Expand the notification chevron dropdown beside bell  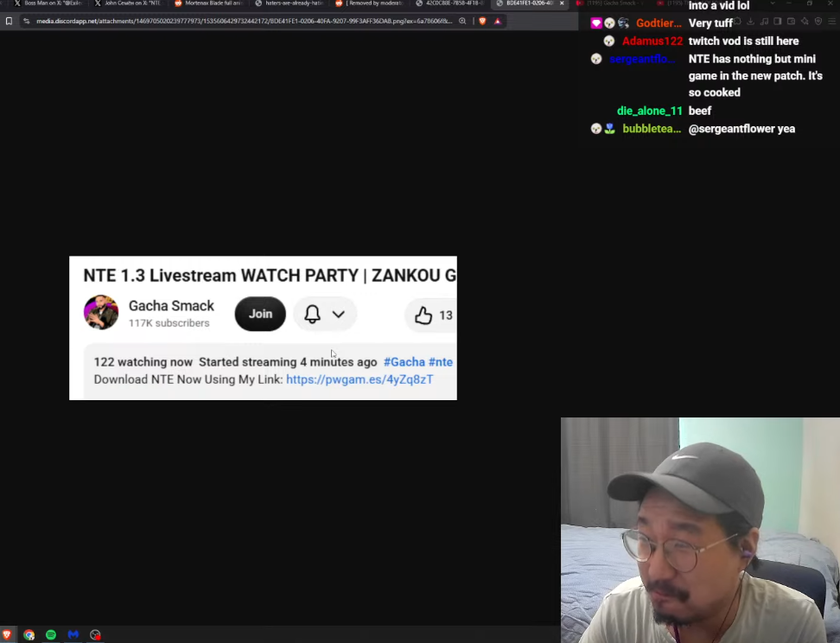tap(339, 314)
